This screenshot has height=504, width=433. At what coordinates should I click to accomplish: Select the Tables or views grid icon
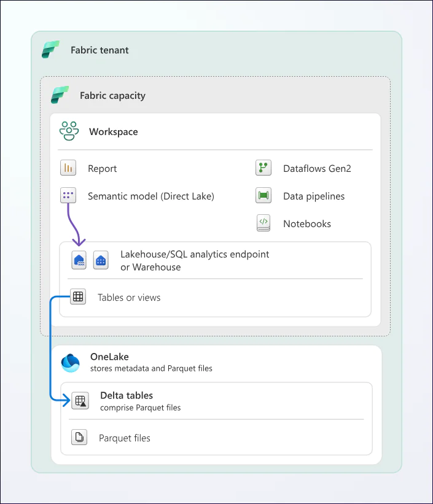[78, 297]
